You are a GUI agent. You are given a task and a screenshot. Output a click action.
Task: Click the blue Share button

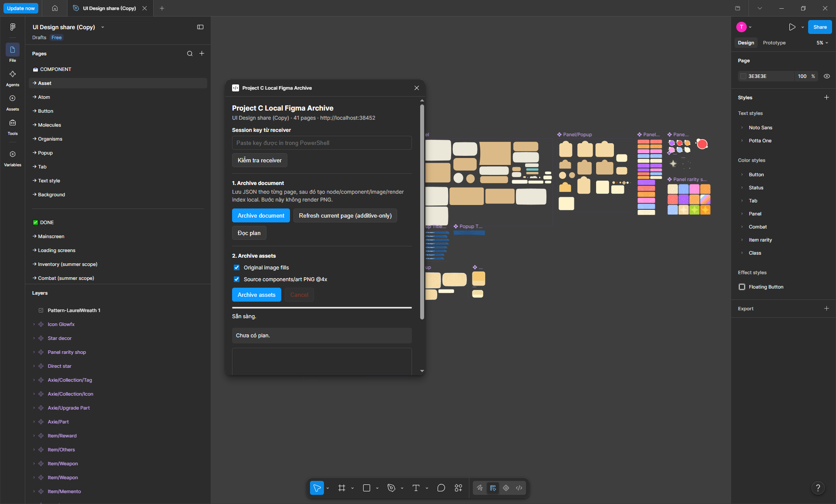(820, 27)
